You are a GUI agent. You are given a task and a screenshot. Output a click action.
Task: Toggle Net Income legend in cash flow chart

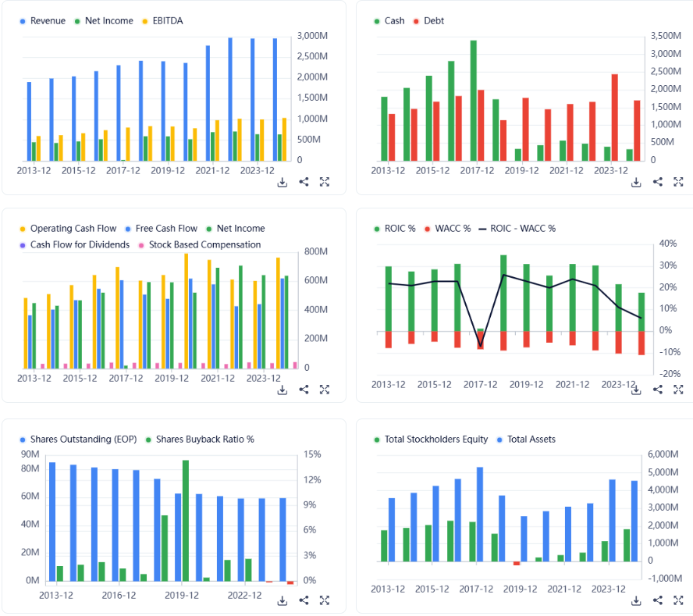tap(236, 229)
